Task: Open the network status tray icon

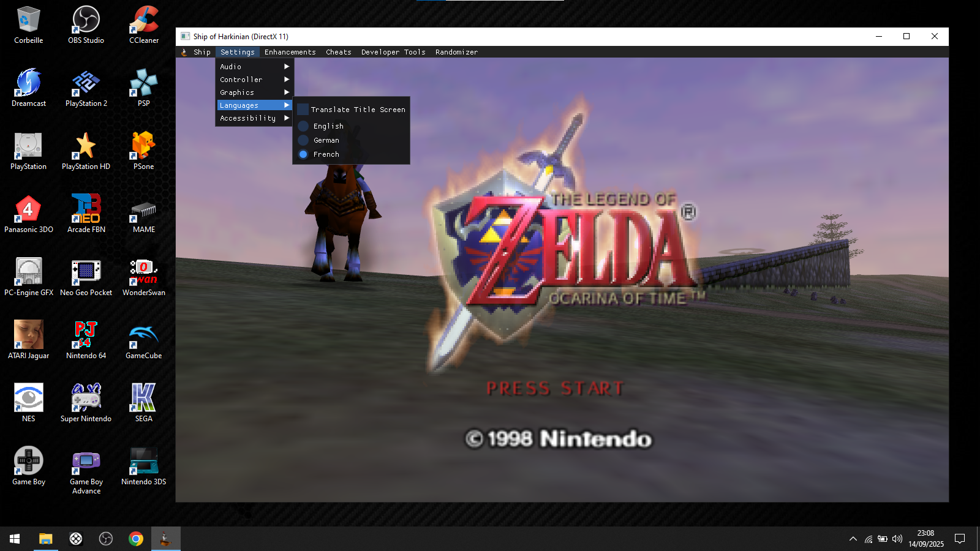Action: [x=868, y=539]
